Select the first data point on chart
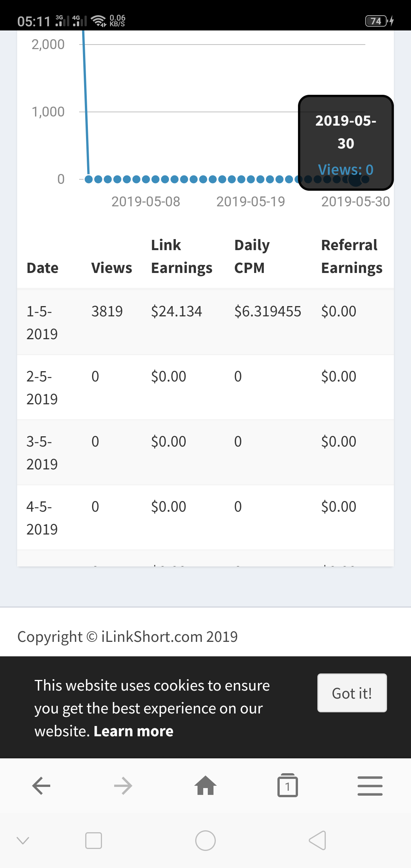This screenshot has width=411, height=868. click(x=89, y=179)
